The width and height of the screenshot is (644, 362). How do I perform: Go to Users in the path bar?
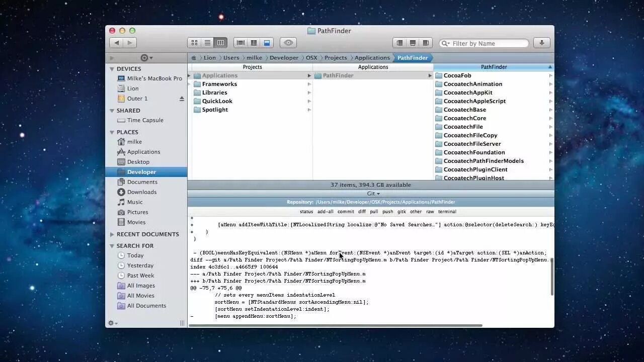tap(231, 58)
